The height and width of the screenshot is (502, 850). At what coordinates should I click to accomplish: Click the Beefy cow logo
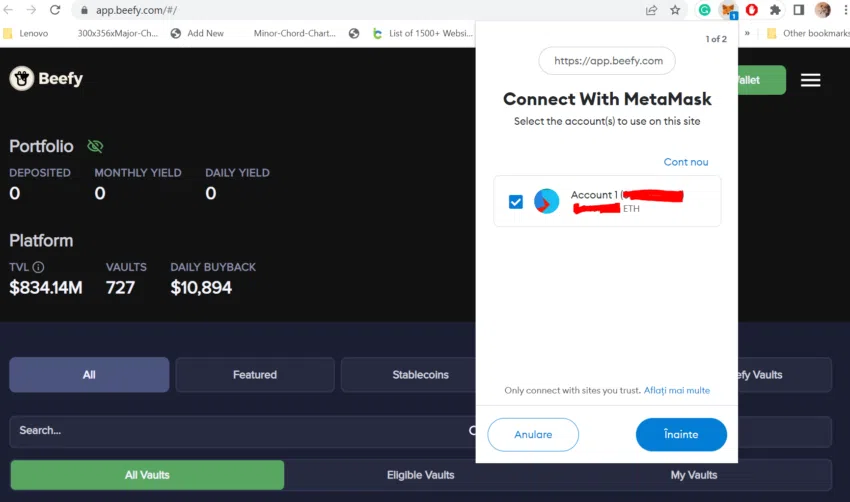click(x=22, y=79)
